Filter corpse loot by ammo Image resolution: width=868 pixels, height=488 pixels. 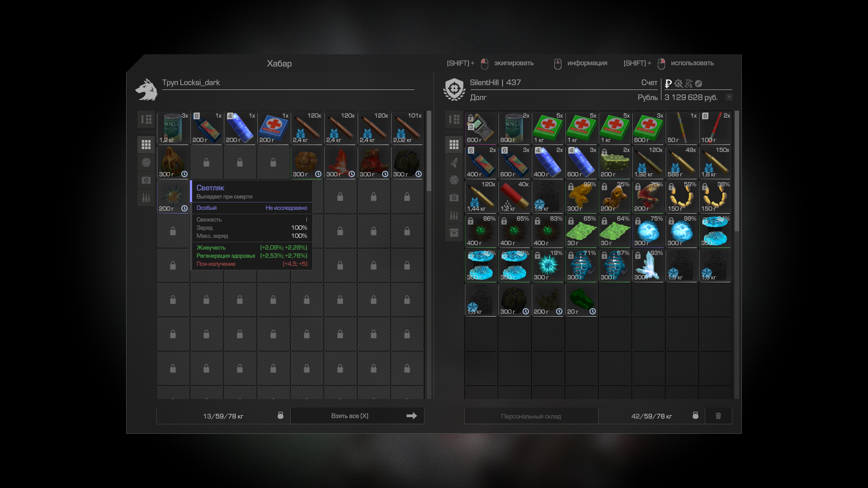coord(146,197)
